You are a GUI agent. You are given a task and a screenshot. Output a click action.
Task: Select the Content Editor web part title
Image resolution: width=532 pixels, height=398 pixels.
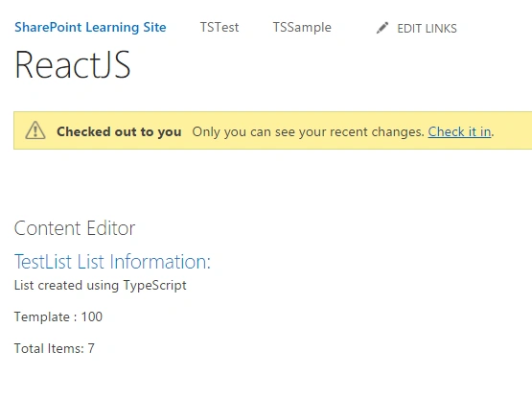pyautogui.click(x=75, y=228)
